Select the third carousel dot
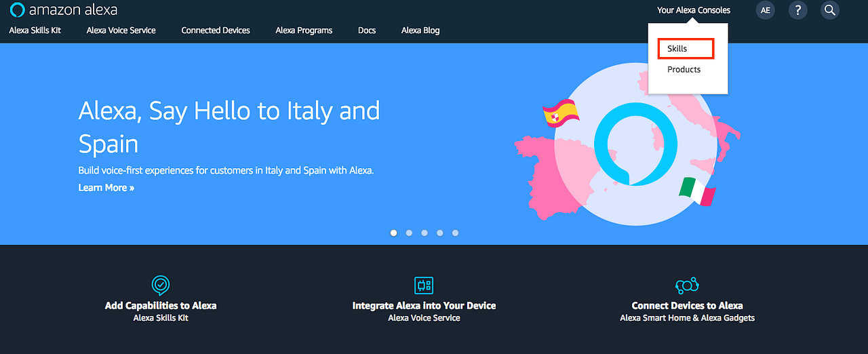The height and width of the screenshot is (354, 868). pyautogui.click(x=425, y=233)
